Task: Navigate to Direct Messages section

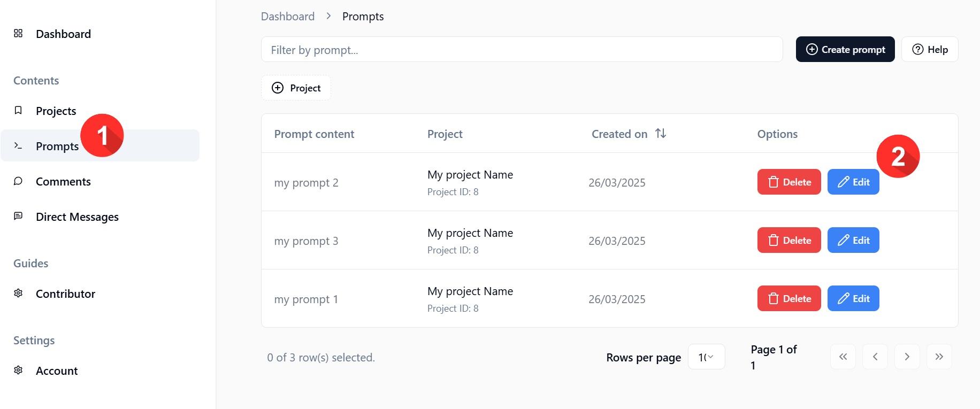Action: tap(77, 217)
